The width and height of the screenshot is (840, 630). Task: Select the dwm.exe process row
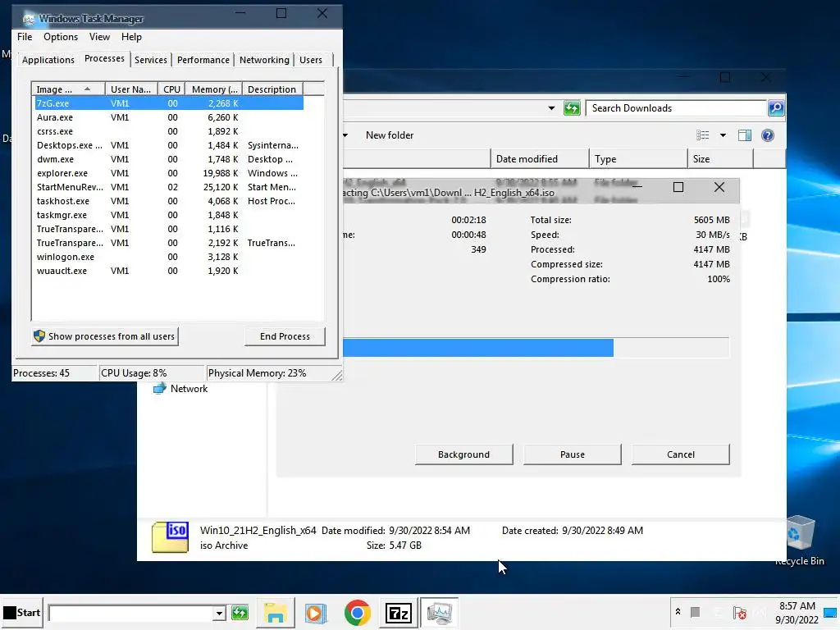(x=169, y=159)
